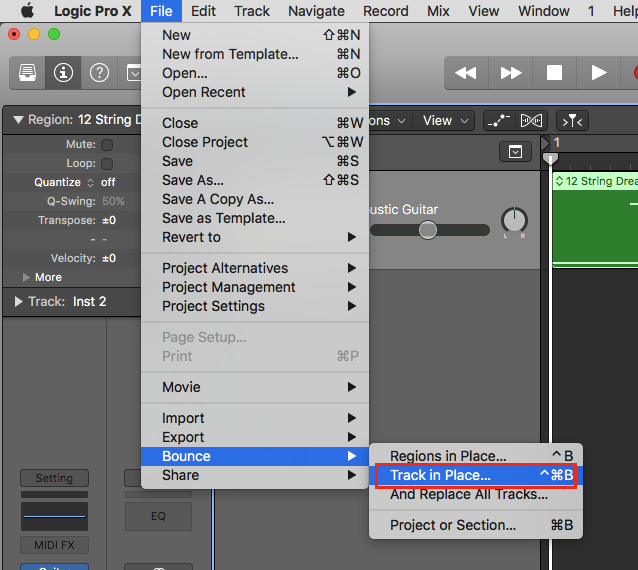Open the Project Settings submenu
Viewport: 638px width, 570px height.
[255, 306]
